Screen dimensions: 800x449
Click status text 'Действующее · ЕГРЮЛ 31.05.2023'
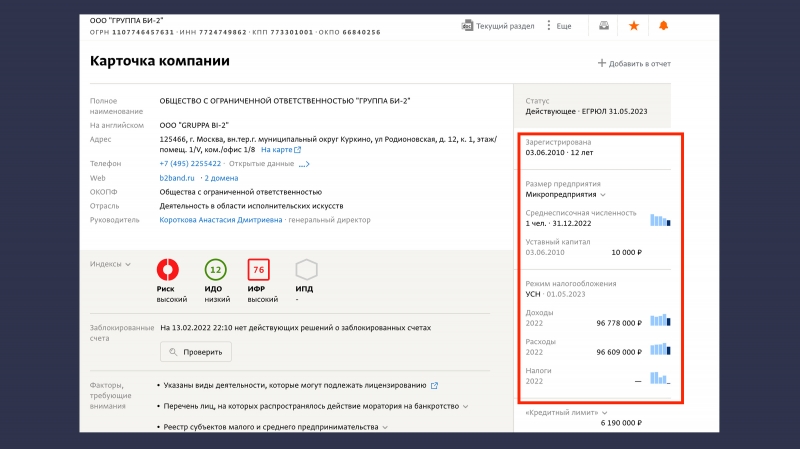click(586, 111)
